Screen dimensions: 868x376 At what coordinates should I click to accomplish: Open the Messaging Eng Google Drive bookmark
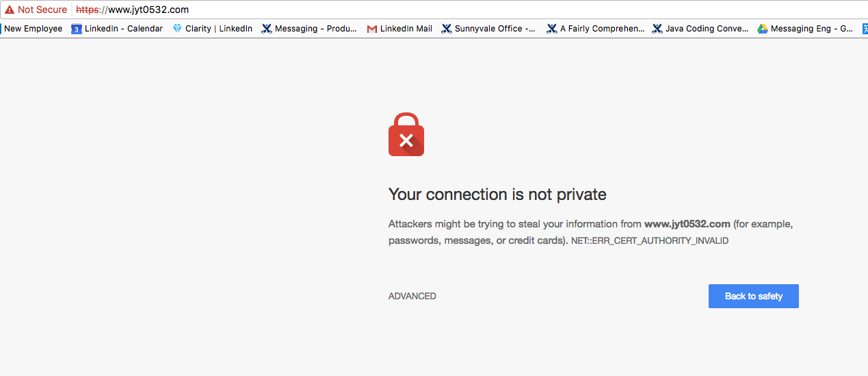(805, 29)
